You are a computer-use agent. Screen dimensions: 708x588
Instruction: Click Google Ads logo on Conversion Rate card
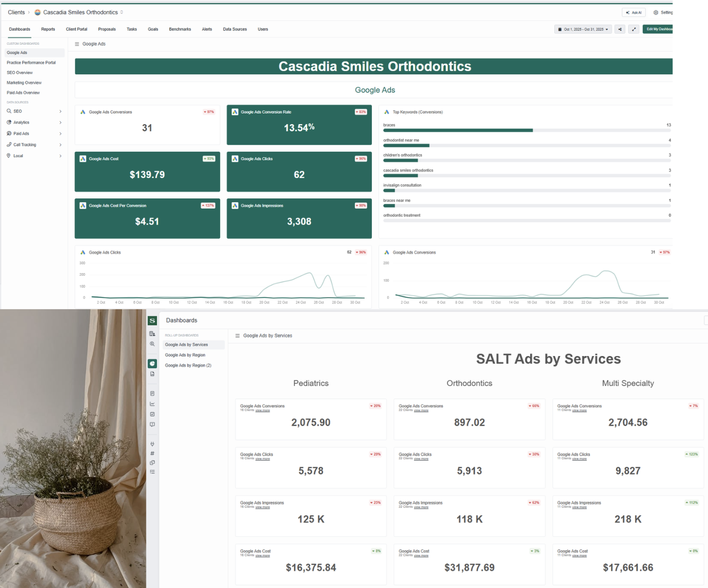(235, 112)
